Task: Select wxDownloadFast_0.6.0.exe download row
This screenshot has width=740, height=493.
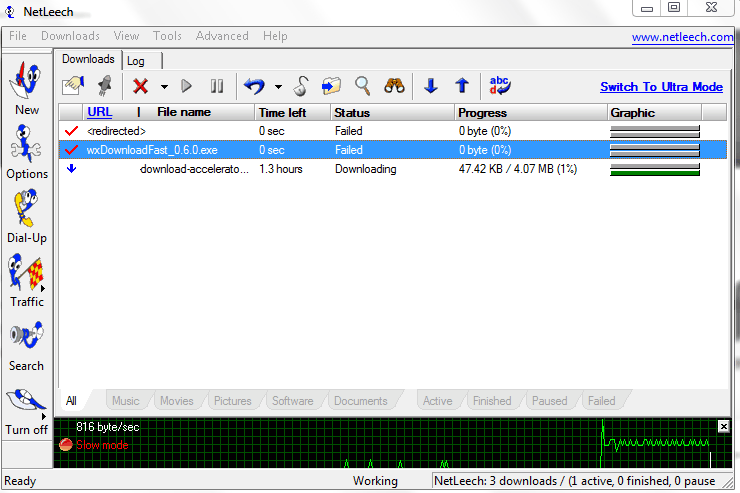Action: pos(393,150)
